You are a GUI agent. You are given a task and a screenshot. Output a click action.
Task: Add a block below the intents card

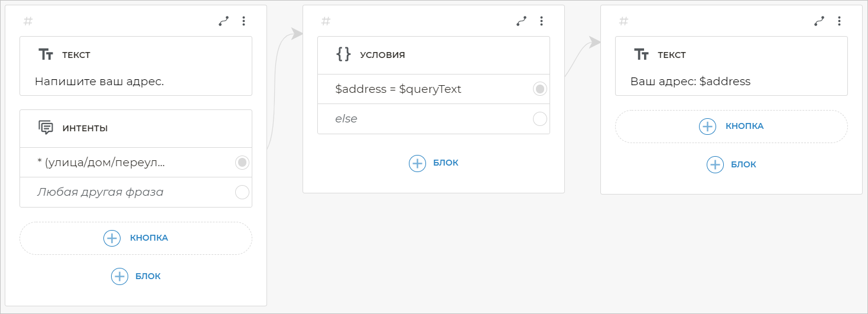click(x=120, y=276)
